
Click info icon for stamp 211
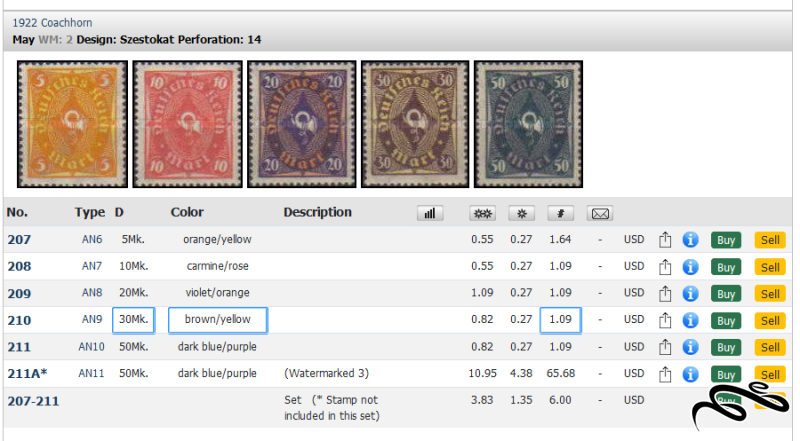690,347
